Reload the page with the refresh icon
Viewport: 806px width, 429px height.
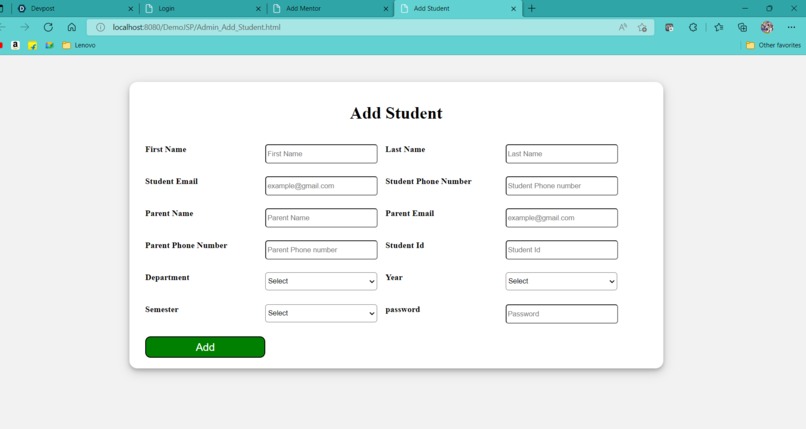[x=48, y=27]
